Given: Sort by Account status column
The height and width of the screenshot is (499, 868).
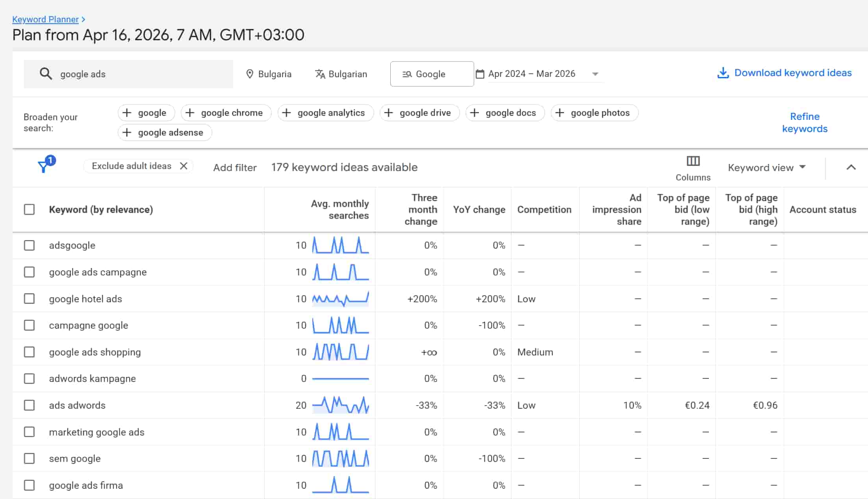Looking at the screenshot, I should pos(823,209).
